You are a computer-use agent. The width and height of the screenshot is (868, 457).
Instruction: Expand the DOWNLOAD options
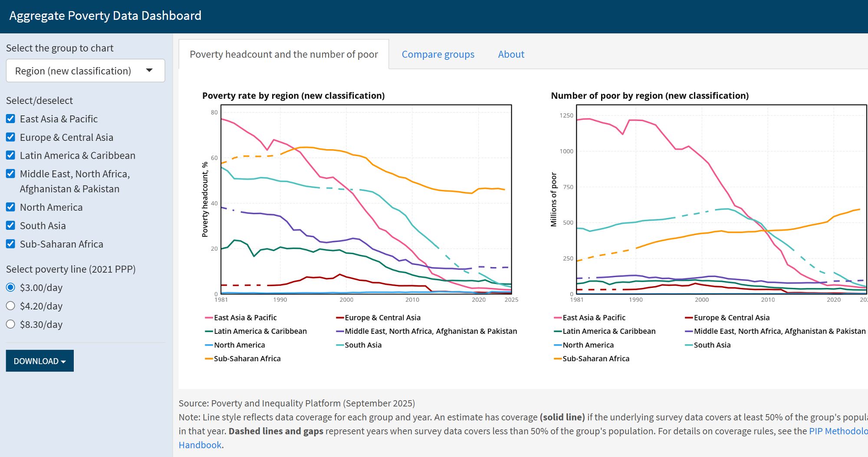(39, 360)
